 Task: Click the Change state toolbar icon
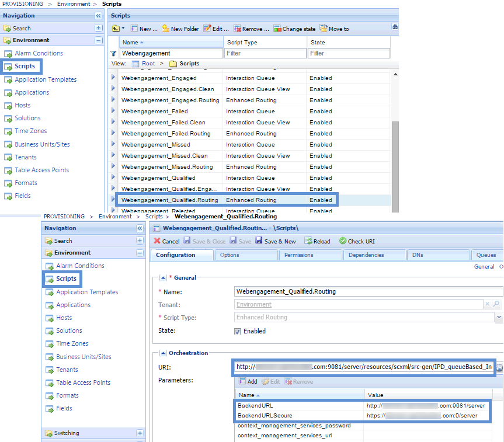coord(277,29)
